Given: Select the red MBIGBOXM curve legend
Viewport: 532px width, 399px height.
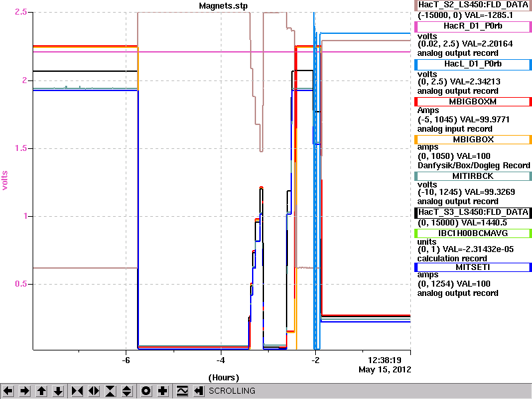Looking at the screenshot, I should [x=473, y=102].
